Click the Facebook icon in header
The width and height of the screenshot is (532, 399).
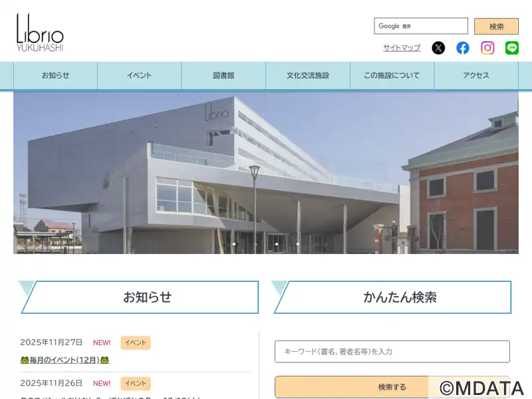point(463,48)
